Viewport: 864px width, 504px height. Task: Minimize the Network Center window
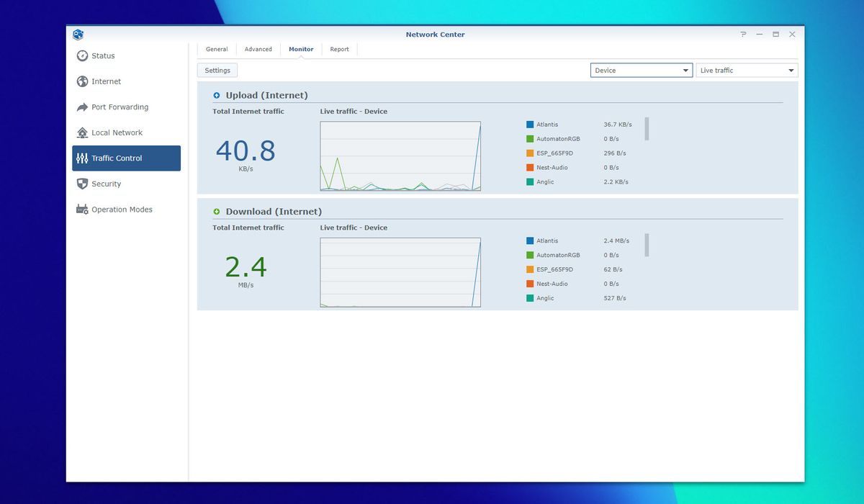pyautogui.click(x=760, y=35)
